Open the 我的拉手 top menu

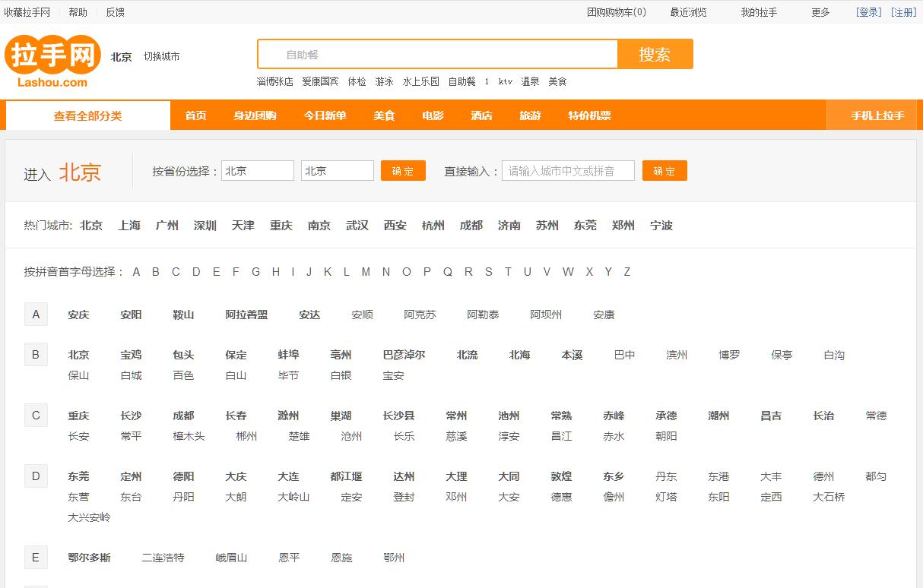pyautogui.click(x=759, y=12)
